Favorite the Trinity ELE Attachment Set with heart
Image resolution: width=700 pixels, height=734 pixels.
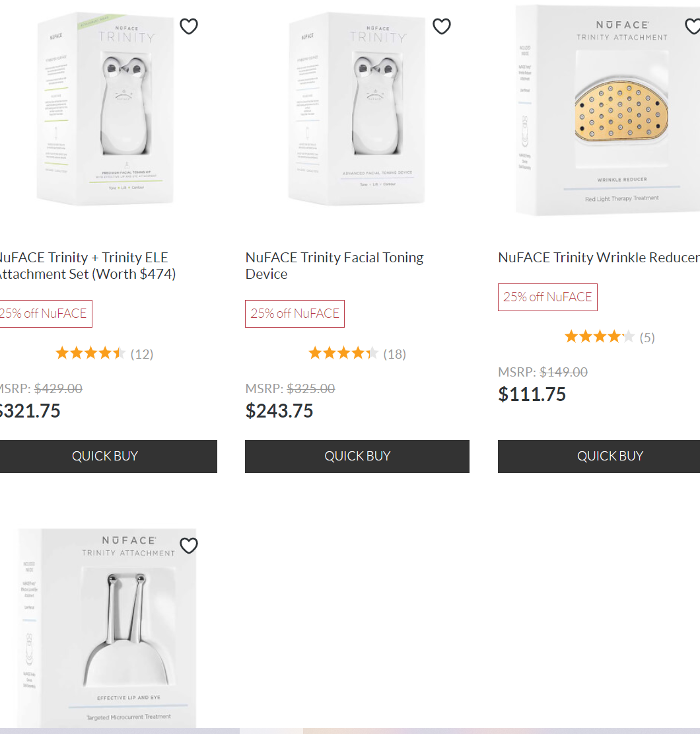tap(189, 26)
